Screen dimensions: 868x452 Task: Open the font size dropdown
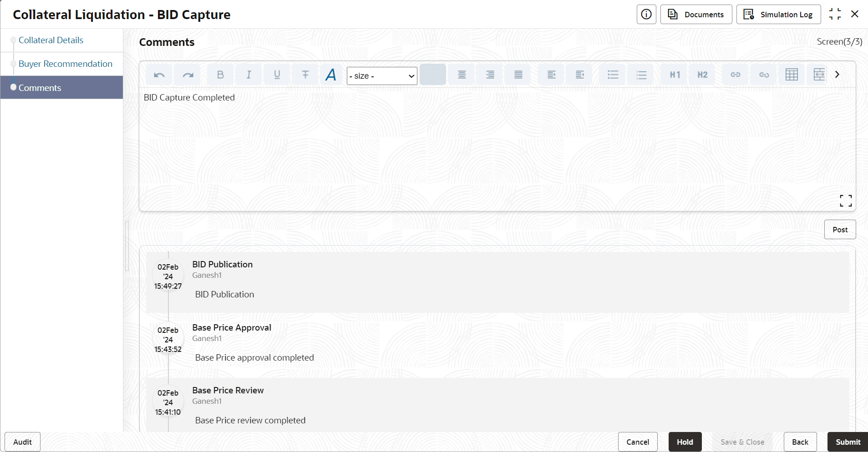382,76
